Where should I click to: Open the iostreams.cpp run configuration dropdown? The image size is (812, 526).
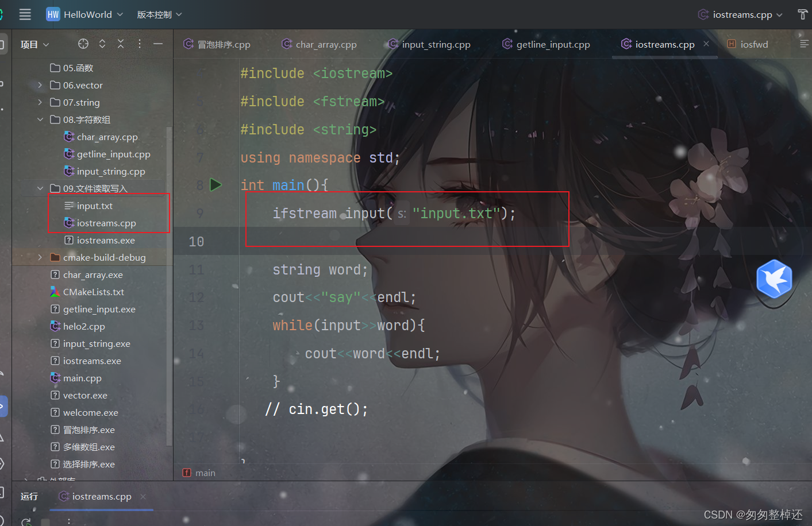coord(741,14)
